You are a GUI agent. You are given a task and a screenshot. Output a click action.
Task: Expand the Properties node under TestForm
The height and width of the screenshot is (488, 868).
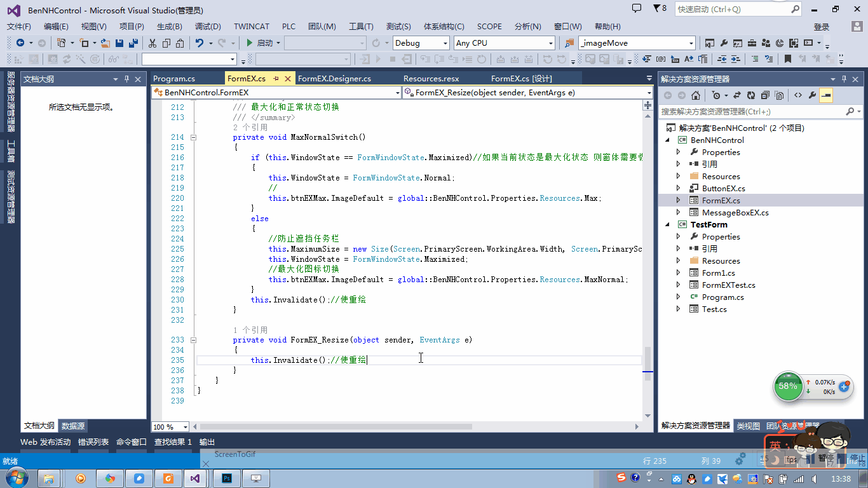[679, 236]
